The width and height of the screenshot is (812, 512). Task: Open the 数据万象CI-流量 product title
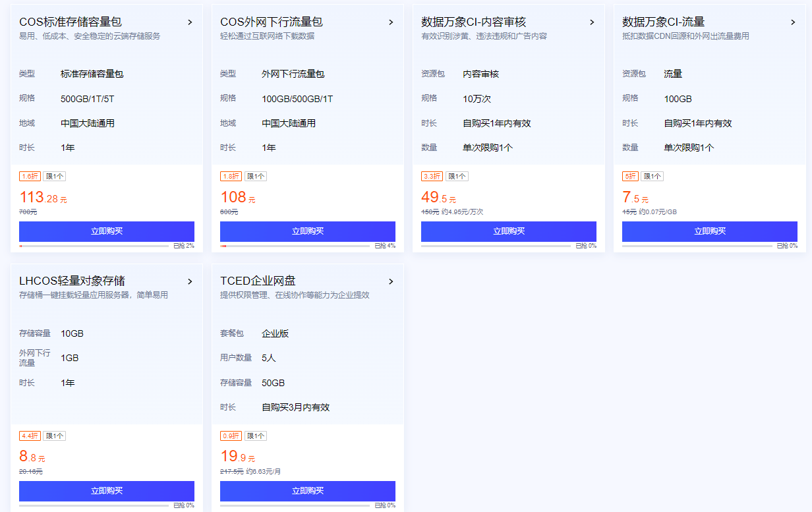(664, 22)
